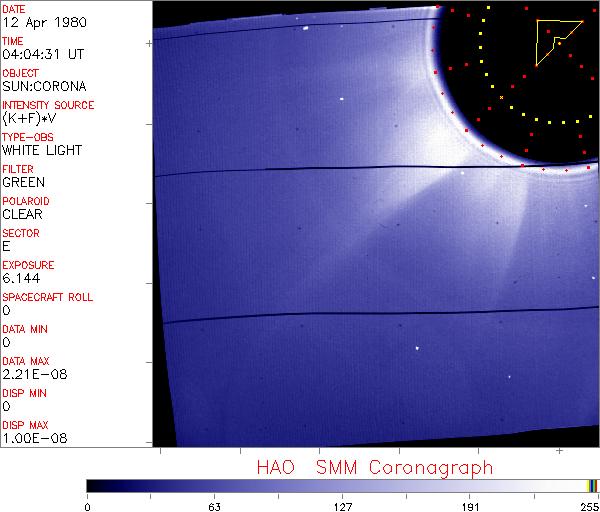Select the exposure value 6.144
600x512 pixels.
tap(21, 278)
